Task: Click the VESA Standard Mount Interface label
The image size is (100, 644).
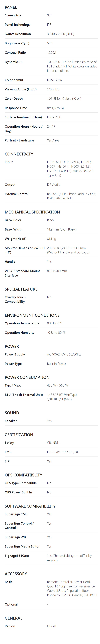Action: click(x=22, y=273)
